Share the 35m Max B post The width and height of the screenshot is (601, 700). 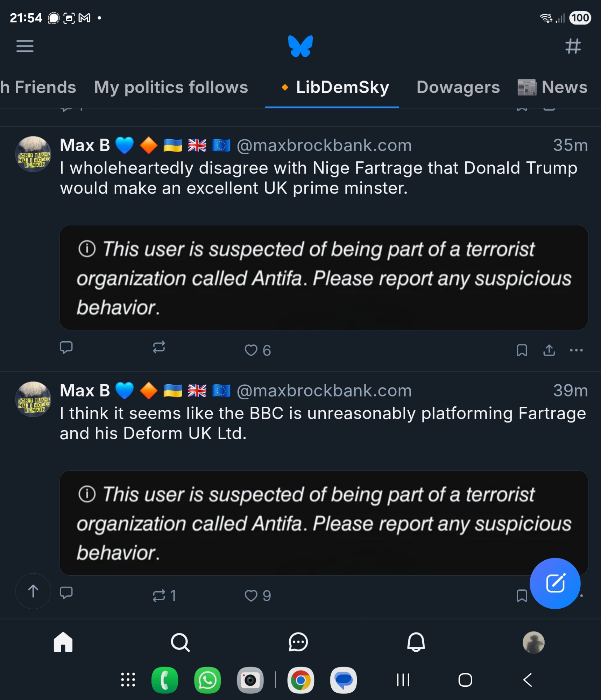coord(549,350)
